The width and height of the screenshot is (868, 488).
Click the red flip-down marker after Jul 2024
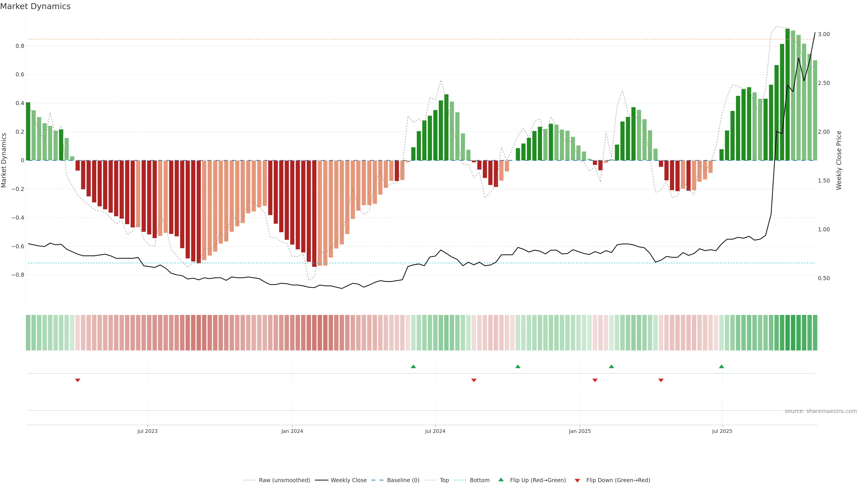coord(474,380)
